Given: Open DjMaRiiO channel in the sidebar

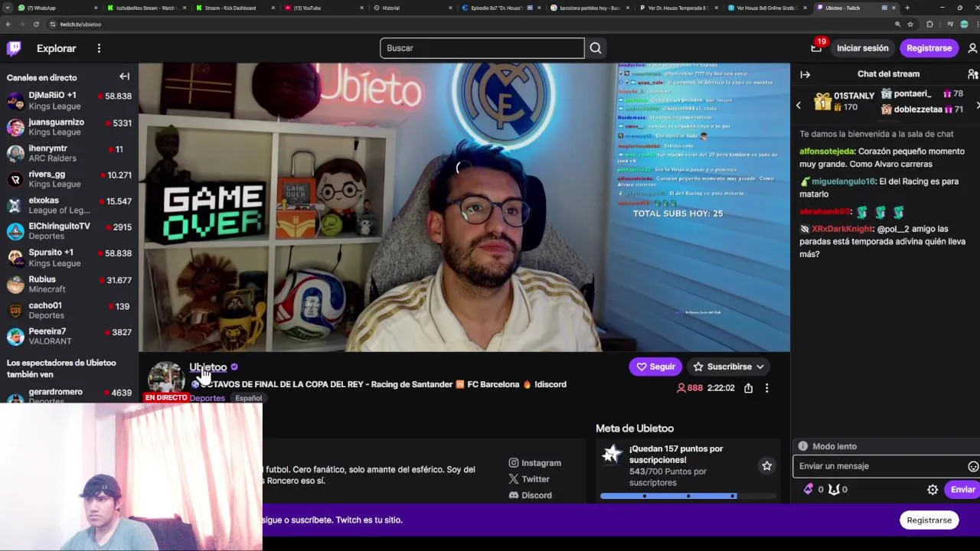Looking at the screenshot, I should 69,100.
